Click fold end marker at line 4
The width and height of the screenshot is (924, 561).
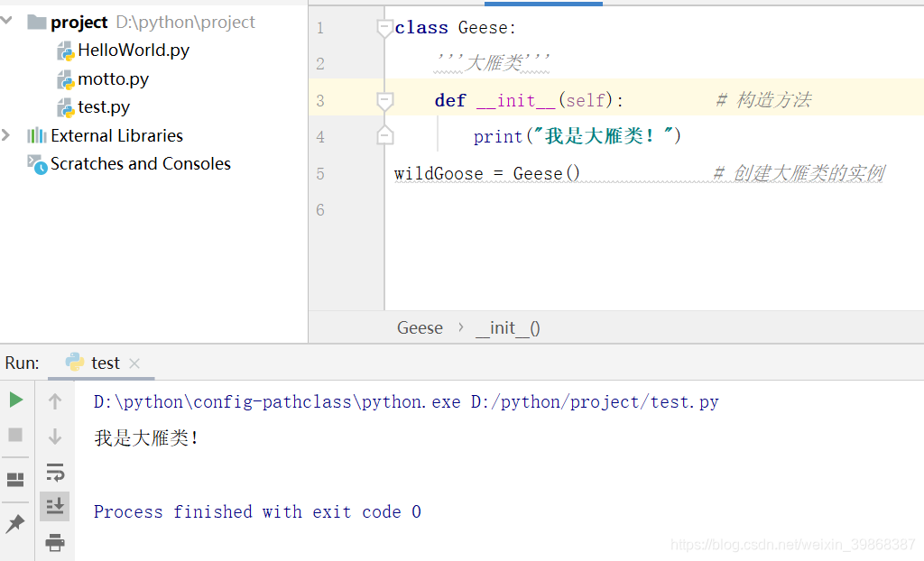[x=384, y=135]
